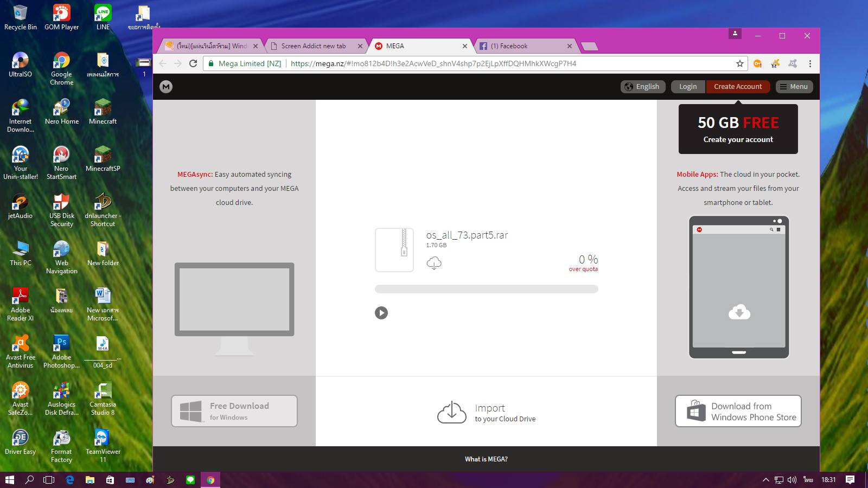Select the Driver Easy desktop icon

(x=20, y=442)
